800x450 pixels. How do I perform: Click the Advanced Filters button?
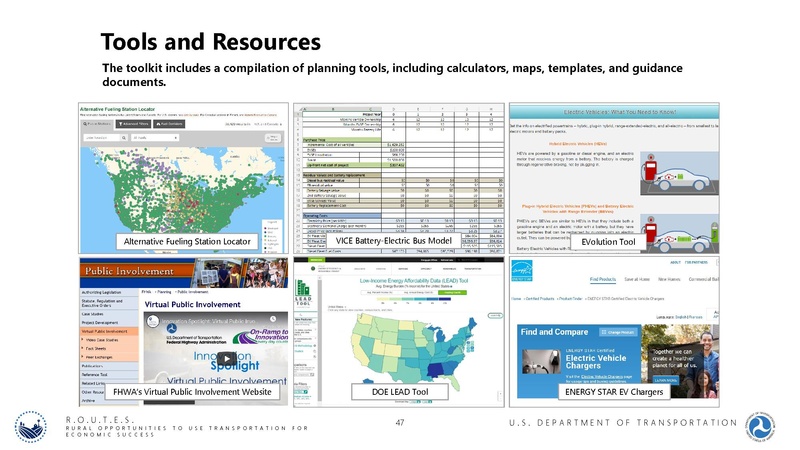tap(133, 124)
